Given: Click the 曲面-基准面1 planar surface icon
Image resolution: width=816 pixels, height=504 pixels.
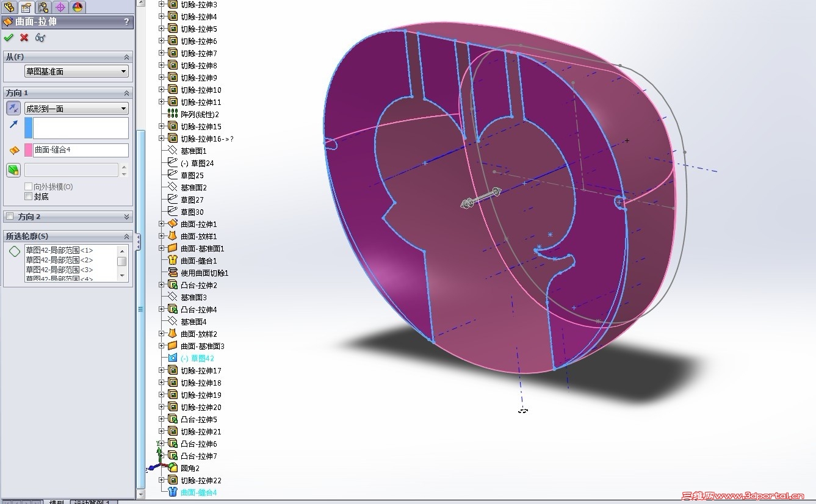Looking at the screenshot, I should coord(173,248).
